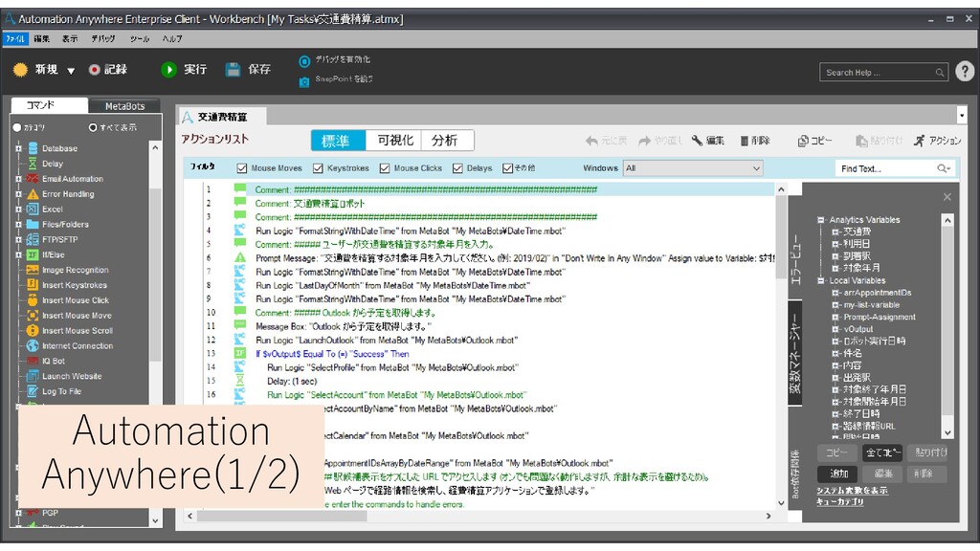Expand the Database command node
The height and width of the screenshot is (551, 980).
(18, 148)
